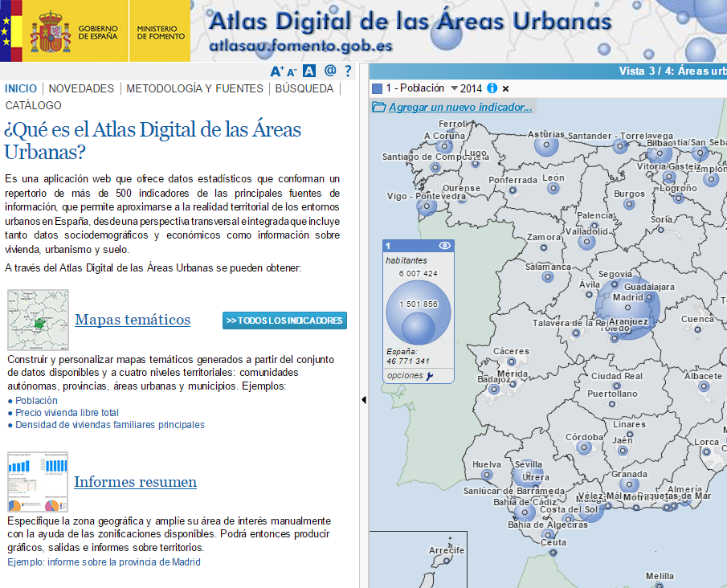
Task: Click the legend value '1 501 856'
Action: 419,304
